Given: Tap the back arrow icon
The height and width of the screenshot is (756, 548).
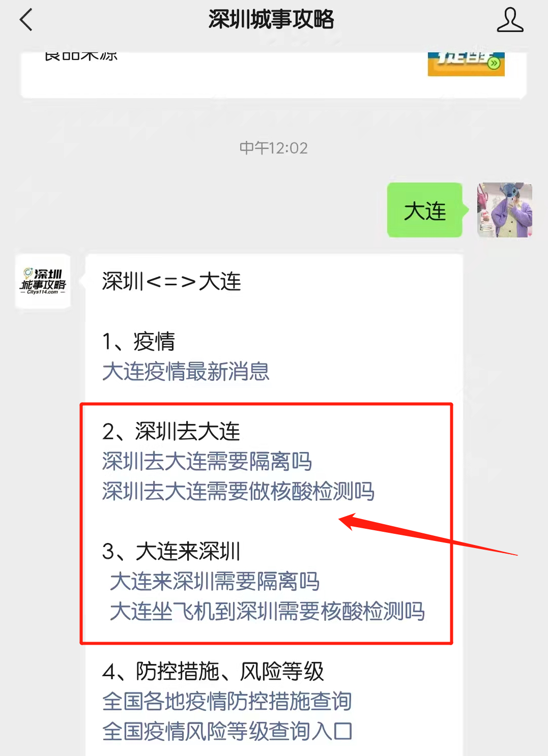Looking at the screenshot, I should [26, 20].
